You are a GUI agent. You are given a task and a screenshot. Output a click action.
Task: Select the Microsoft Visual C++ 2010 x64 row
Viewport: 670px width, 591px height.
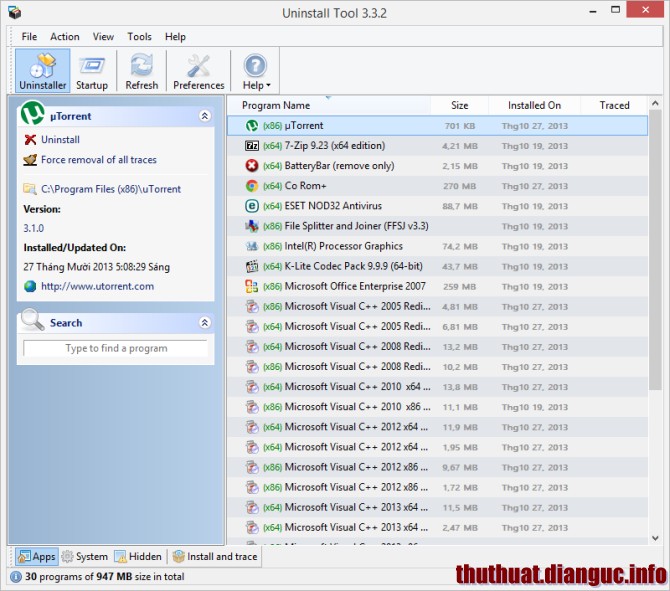437,387
